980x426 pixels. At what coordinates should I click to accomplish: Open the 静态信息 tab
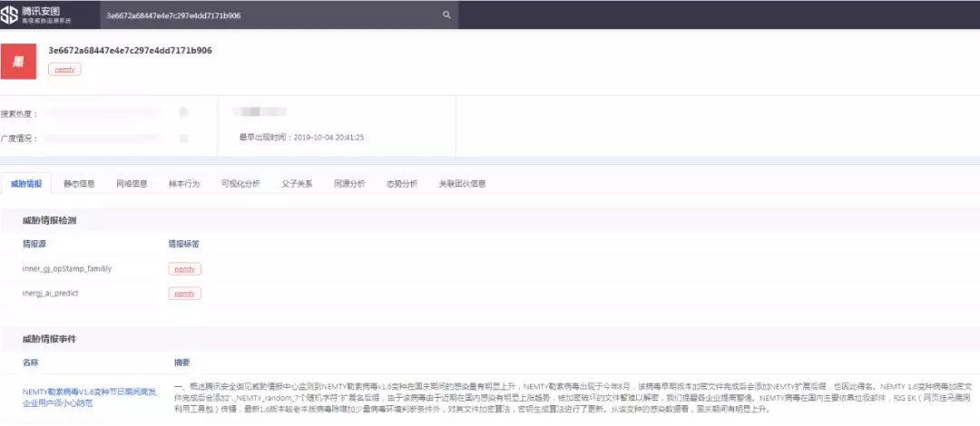click(x=79, y=183)
